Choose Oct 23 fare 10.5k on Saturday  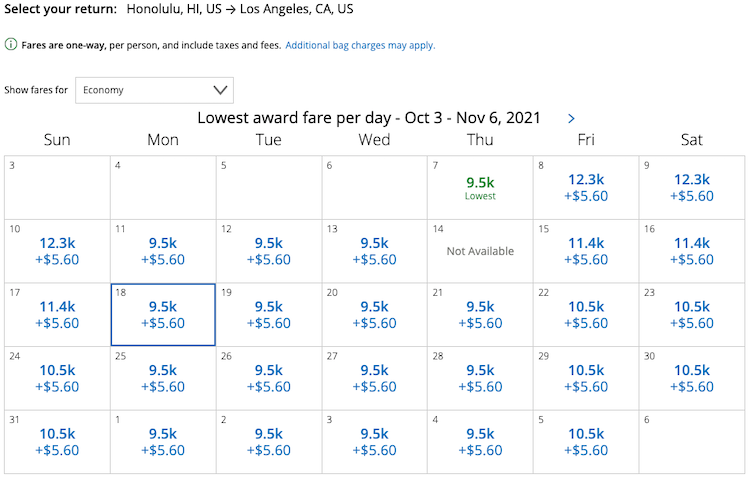click(x=692, y=315)
